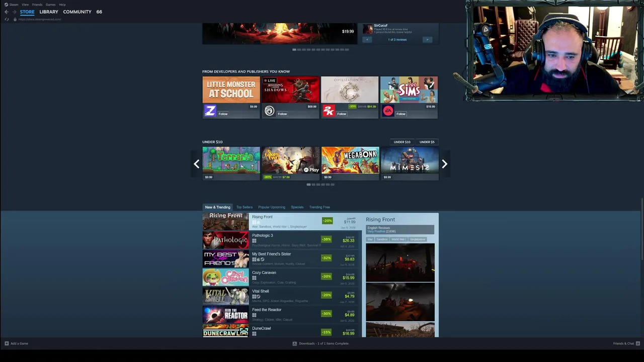This screenshot has width=644, height=362.
Task: Open the EA publisher logo
Action: click(388, 111)
